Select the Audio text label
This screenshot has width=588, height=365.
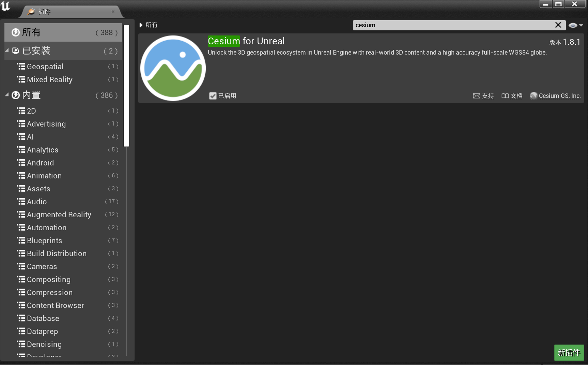[x=37, y=202]
